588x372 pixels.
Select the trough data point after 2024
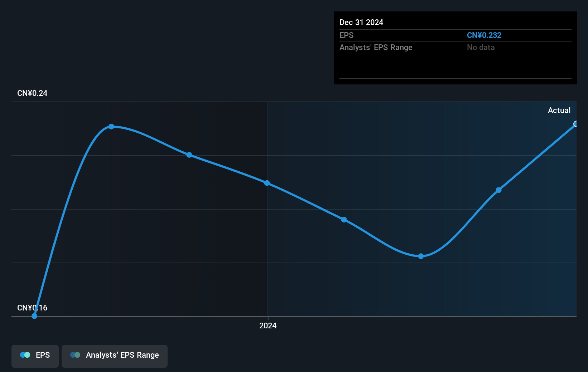(x=421, y=256)
